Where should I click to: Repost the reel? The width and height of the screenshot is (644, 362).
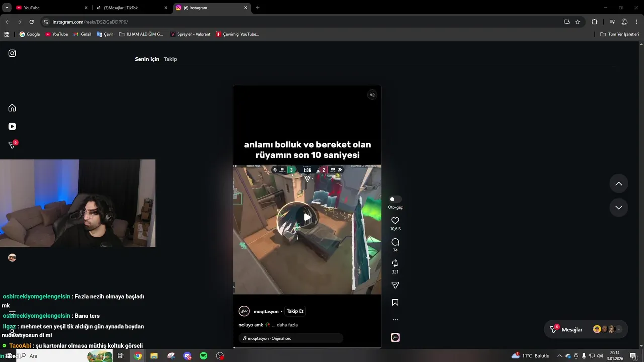tap(395, 263)
